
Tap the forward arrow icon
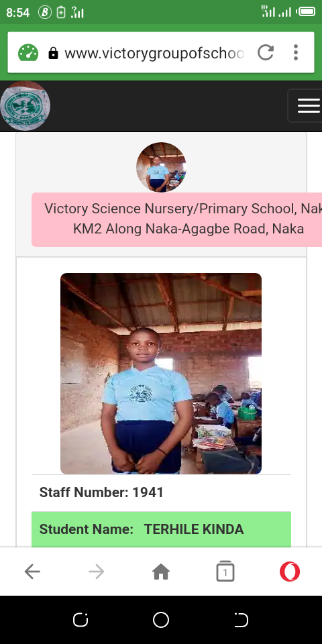click(x=97, y=572)
